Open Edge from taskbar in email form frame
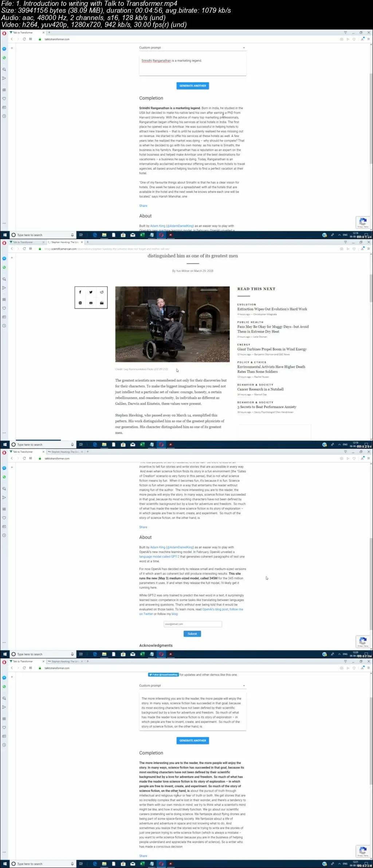 (x=95, y=654)
